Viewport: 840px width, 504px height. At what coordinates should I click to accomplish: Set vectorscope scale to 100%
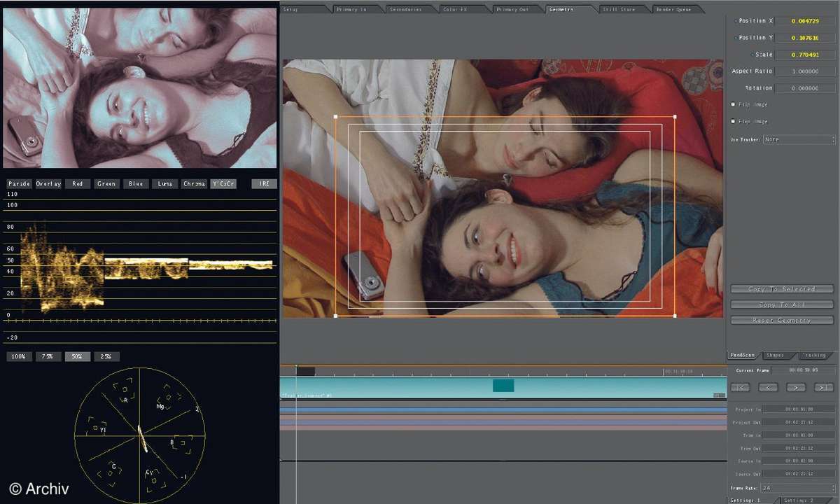click(x=19, y=356)
